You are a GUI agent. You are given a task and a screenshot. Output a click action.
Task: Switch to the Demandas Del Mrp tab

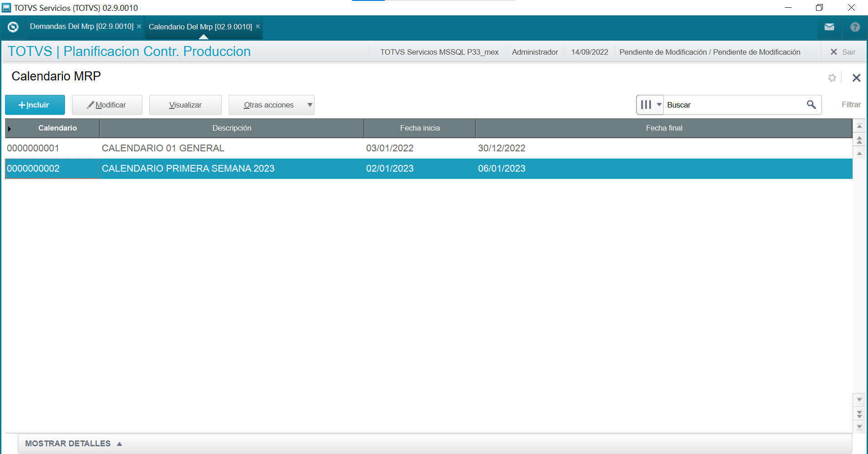point(82,27)
